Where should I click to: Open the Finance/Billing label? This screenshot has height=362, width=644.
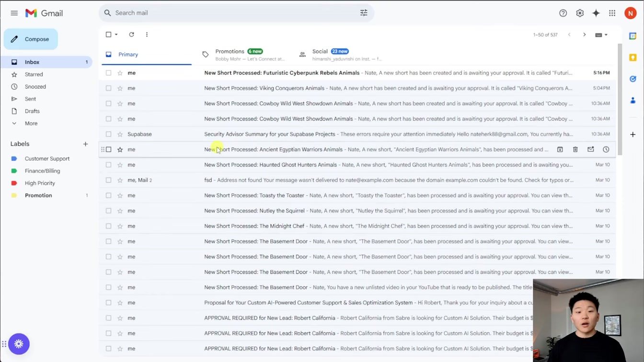click(42, 171)
